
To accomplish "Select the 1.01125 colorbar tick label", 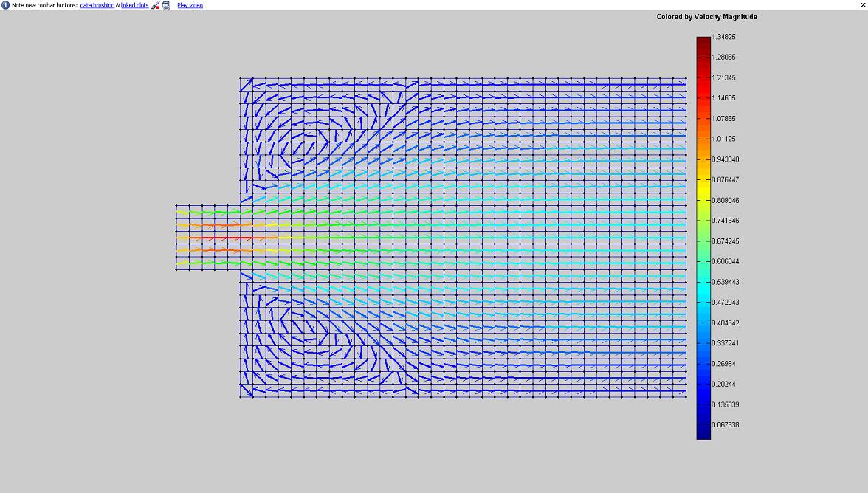I will click(x=723, y=139).
